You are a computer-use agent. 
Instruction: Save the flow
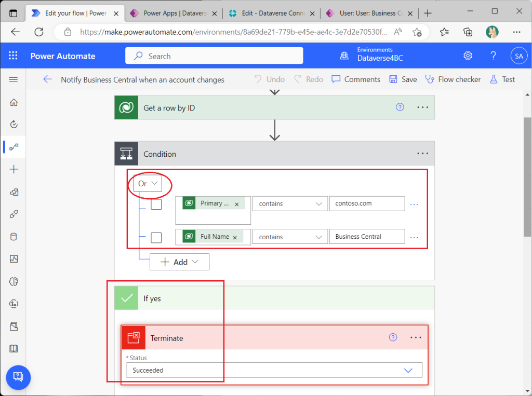(x=403, y=79)
